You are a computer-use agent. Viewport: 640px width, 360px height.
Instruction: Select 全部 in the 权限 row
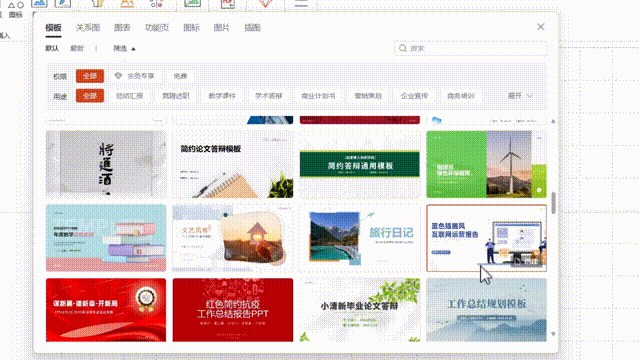pyautogui.click(x=90, y=76)
